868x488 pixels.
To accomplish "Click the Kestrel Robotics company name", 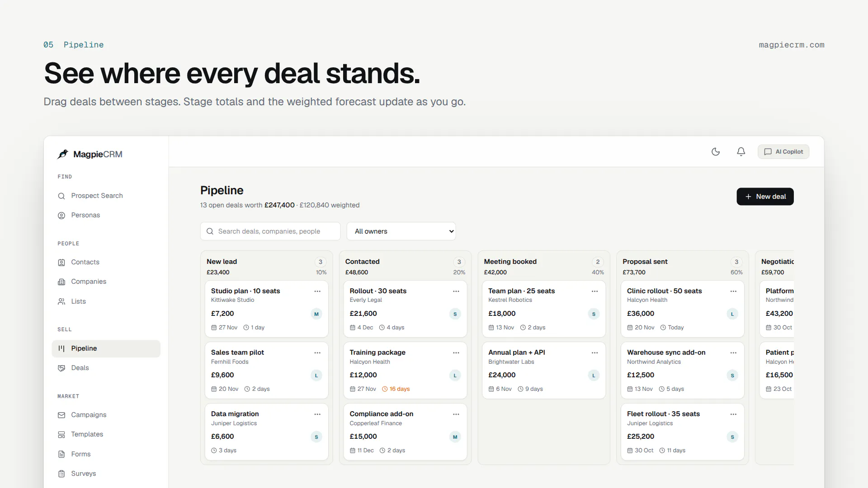I will click(510, 300).
